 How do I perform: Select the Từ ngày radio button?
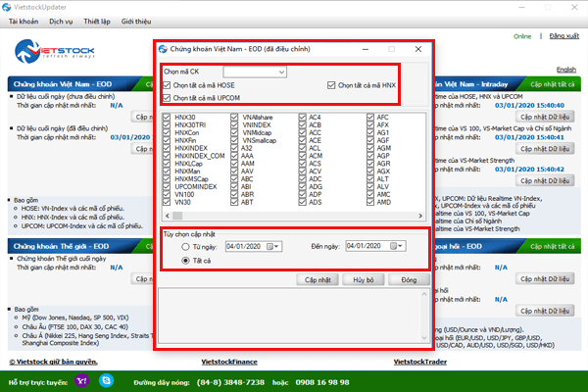point(185,247)
